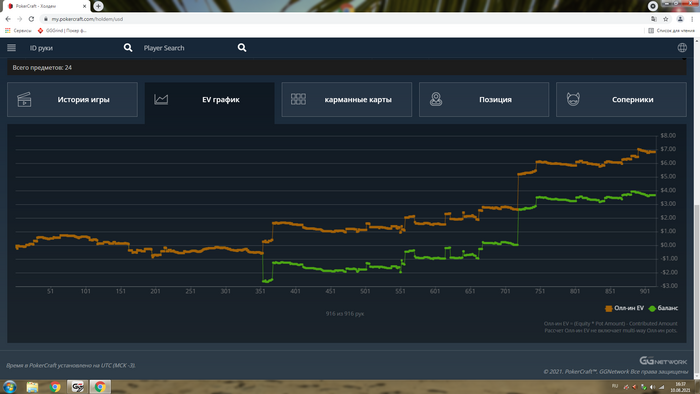The image size is (700, 394).
Task: Go back in the browser
Action: [x=8, y=19]
